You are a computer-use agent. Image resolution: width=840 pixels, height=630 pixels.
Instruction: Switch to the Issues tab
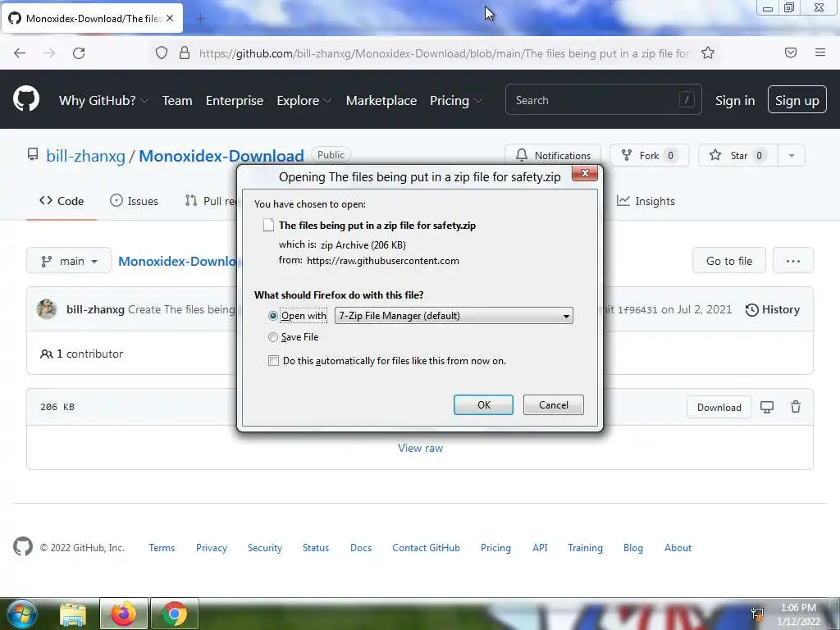134,201
